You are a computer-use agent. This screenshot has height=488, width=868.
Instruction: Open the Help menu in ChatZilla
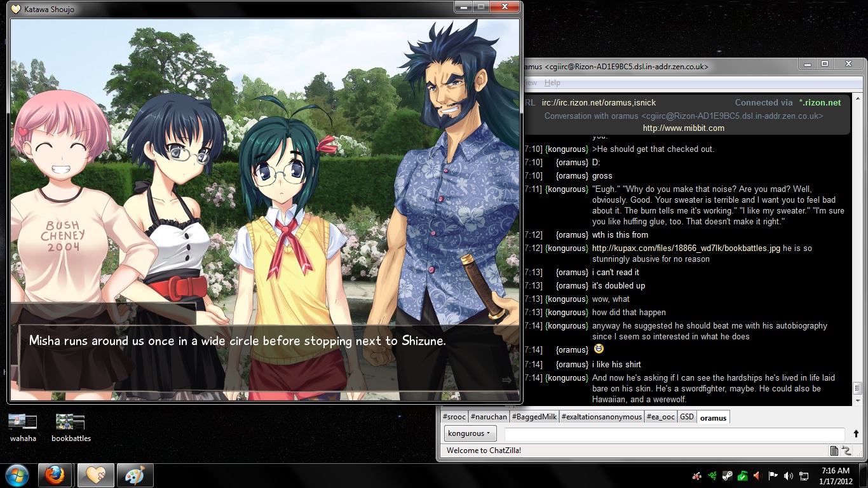pyautogui.click(x=552, y=83)
